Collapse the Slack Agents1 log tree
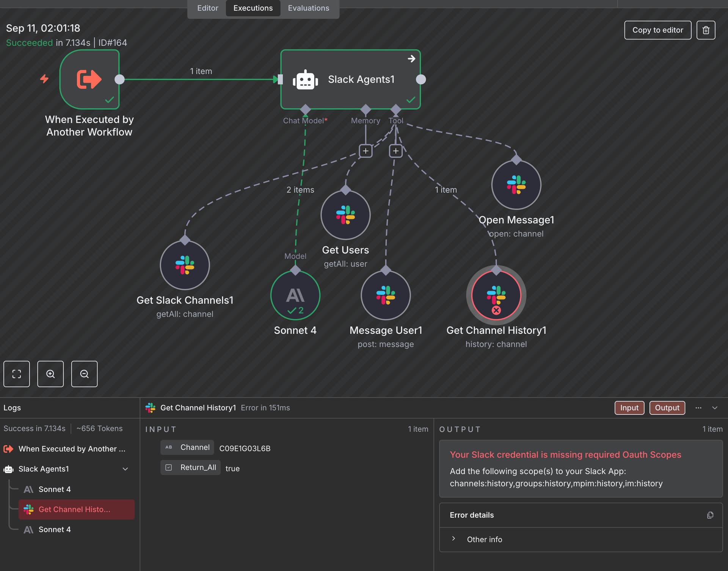This screenshot has height=571, width=728. coord(125,469)
